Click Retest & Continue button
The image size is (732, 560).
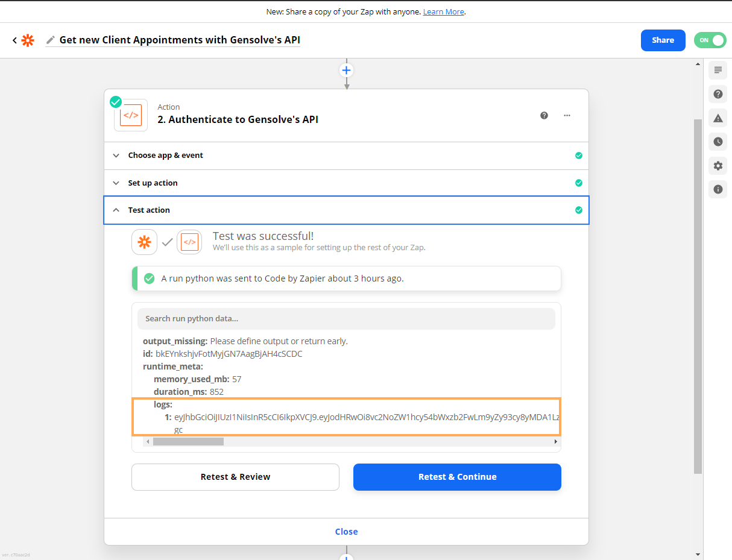point(457,477)
